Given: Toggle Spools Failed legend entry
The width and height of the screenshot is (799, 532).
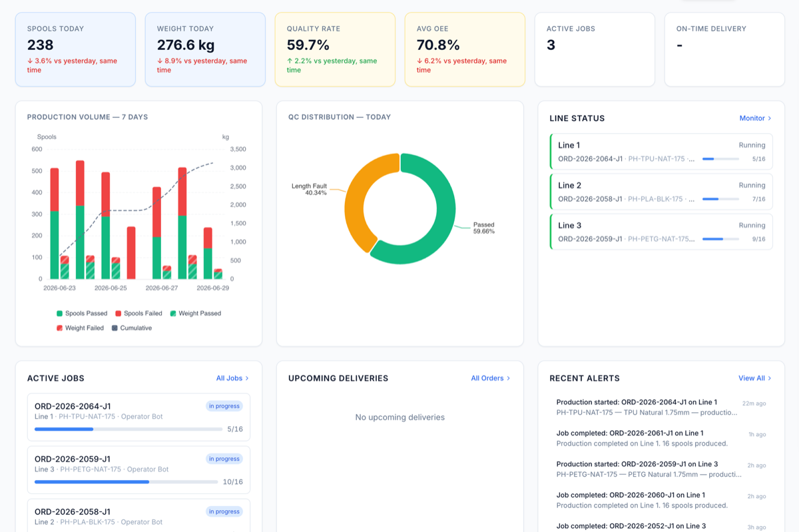Looking at the screenshot, I should pos(138,313).
